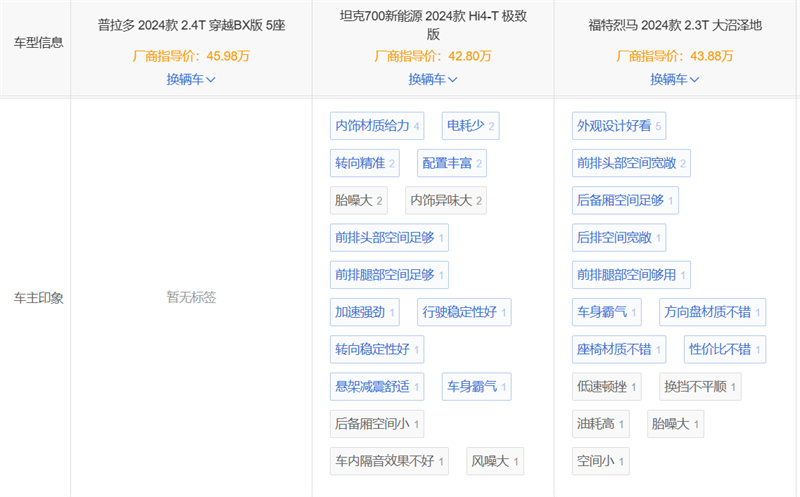This screenshot has width=800, height=497.
Task: Choose the 前排腿部空间够用 tag
Action: tap(631, 275)
